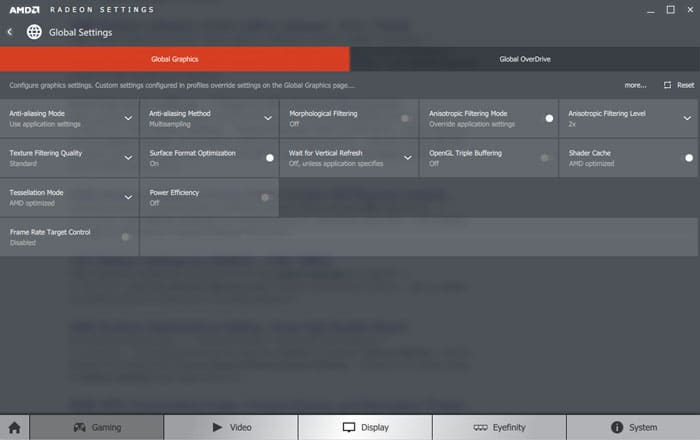700x440 pixels.
Task: Open the Eyefinity tab
Action: 500,427
